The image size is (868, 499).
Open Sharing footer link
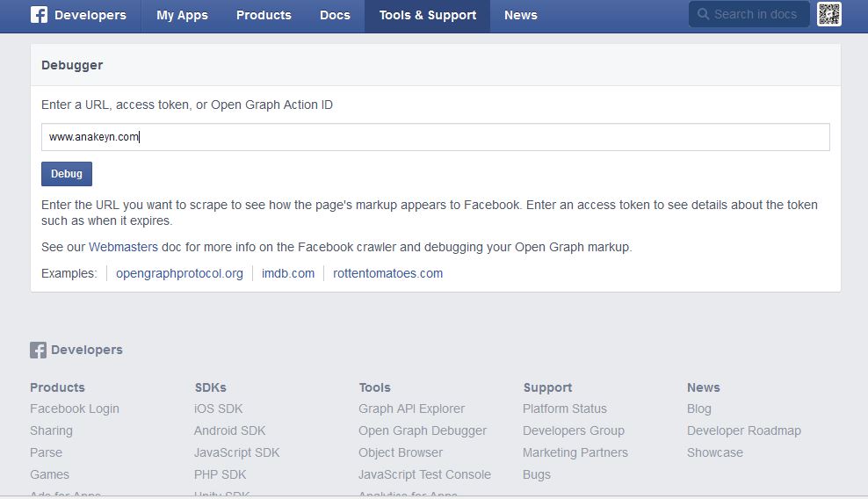[51, 430]
